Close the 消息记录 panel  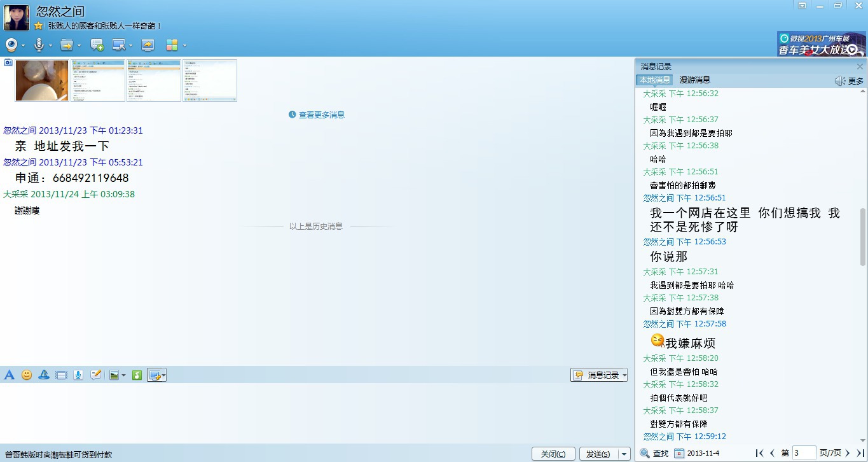[860, 67]
